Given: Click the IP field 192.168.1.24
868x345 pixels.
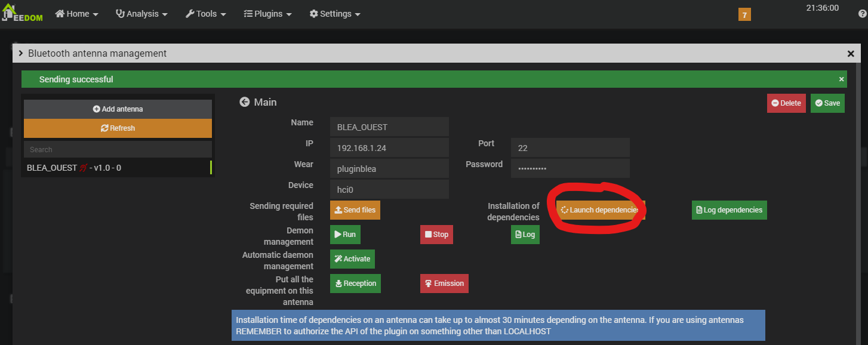Looking at the screenshot, I should 389,147.
